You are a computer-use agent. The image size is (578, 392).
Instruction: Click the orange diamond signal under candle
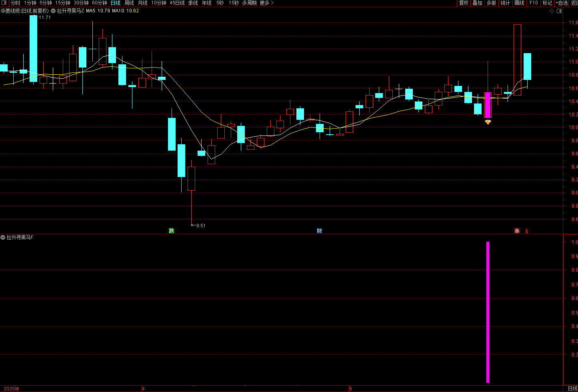coord(488,122)
